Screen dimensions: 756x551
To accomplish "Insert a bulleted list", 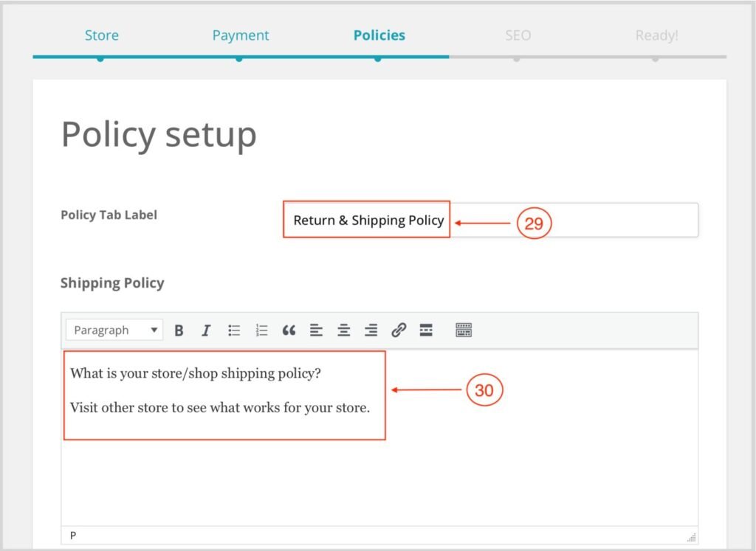I will [234, 330].
